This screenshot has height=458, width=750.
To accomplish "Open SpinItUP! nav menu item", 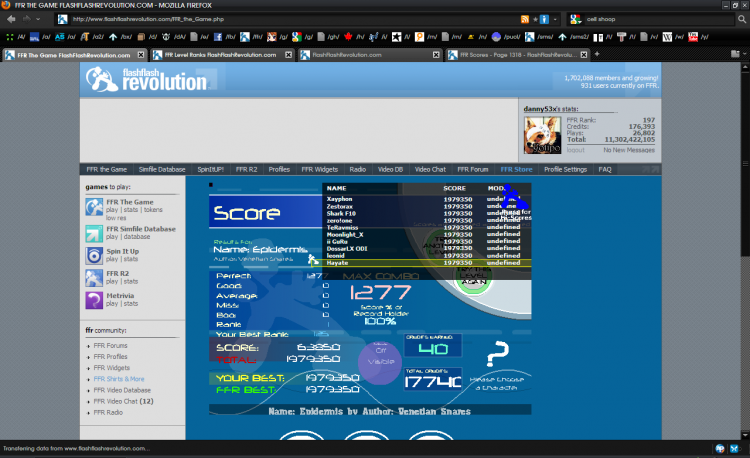I will click(210, 169).
